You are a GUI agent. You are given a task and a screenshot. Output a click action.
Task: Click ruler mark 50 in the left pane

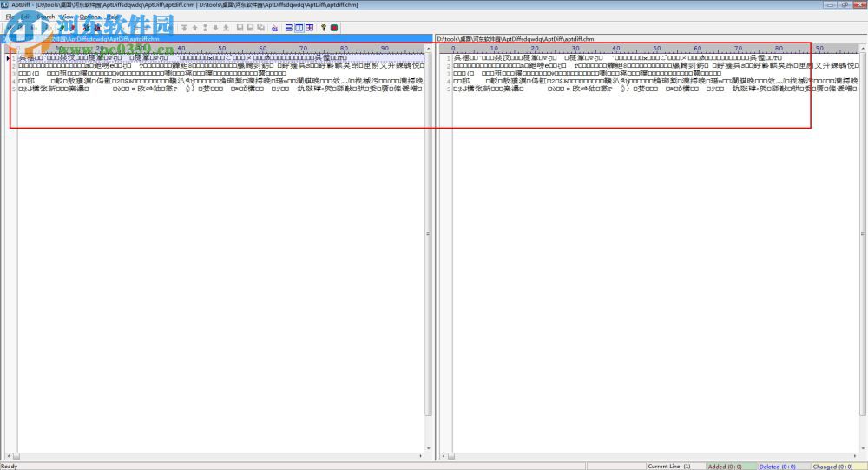click(222, 49)
